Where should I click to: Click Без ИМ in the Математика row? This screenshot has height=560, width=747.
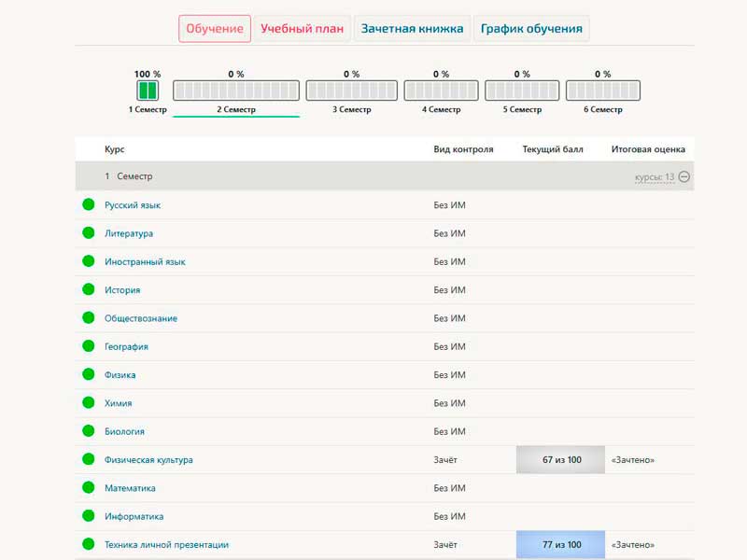449,488
